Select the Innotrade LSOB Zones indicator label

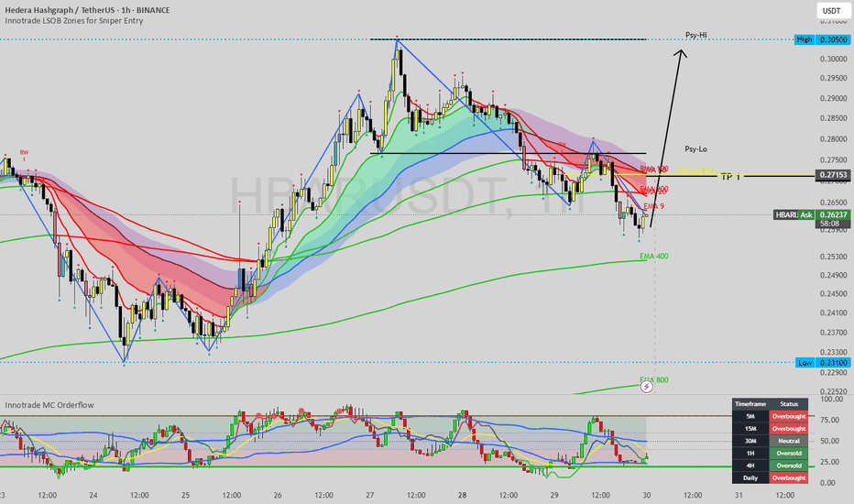coord(74,21)
